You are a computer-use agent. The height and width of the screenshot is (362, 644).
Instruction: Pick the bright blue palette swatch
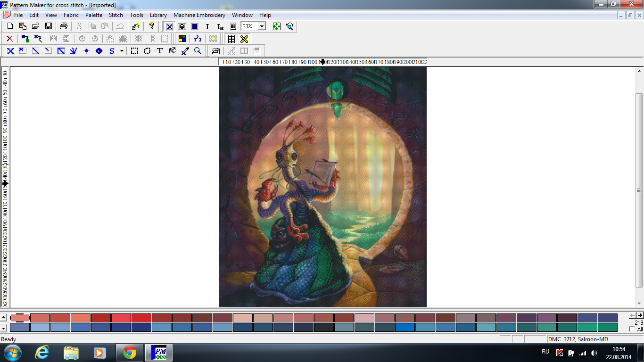tap(405, 327)
